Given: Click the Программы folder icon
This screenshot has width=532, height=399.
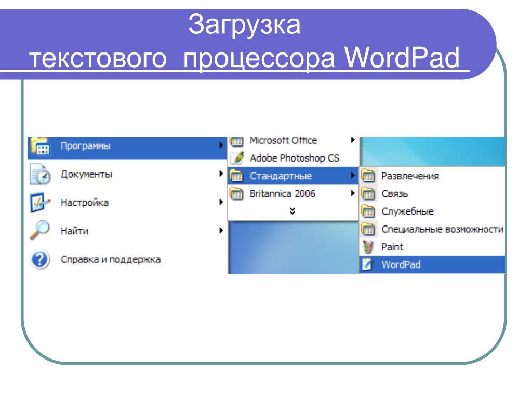Looking at the screenshot, I should [40, 146].
